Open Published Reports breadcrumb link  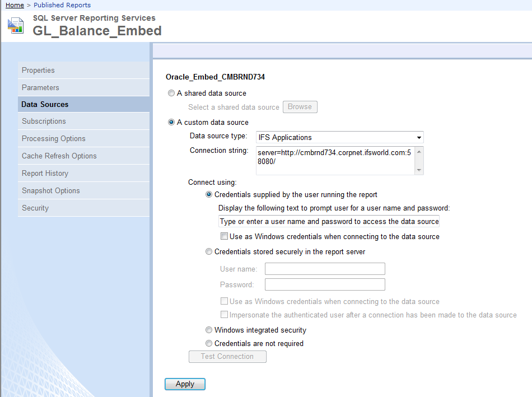click(x=62, y=5)
